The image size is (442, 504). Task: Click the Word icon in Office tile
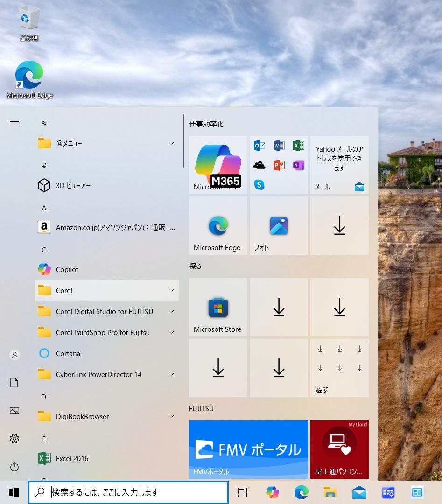point(279,146)
